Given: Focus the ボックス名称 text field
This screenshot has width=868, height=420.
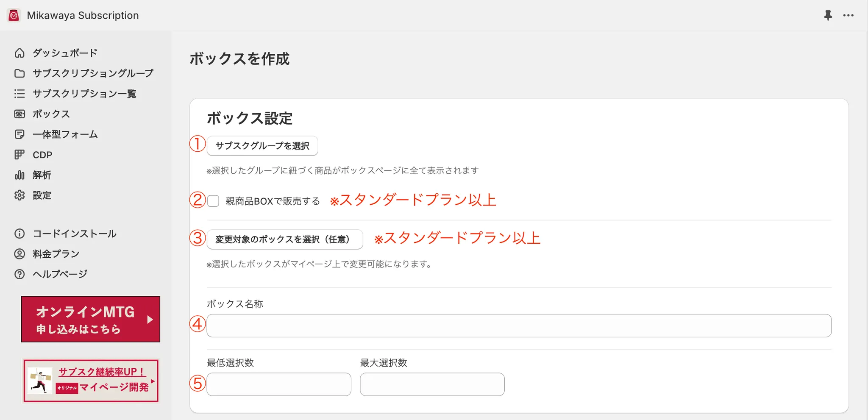Looking at the screenshot, I should 519,325.
